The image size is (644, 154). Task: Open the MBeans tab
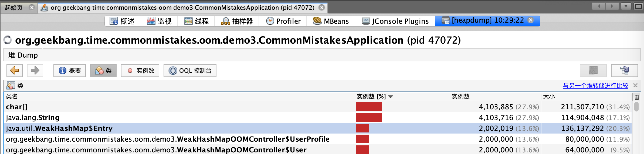click(x=331, y=21)
